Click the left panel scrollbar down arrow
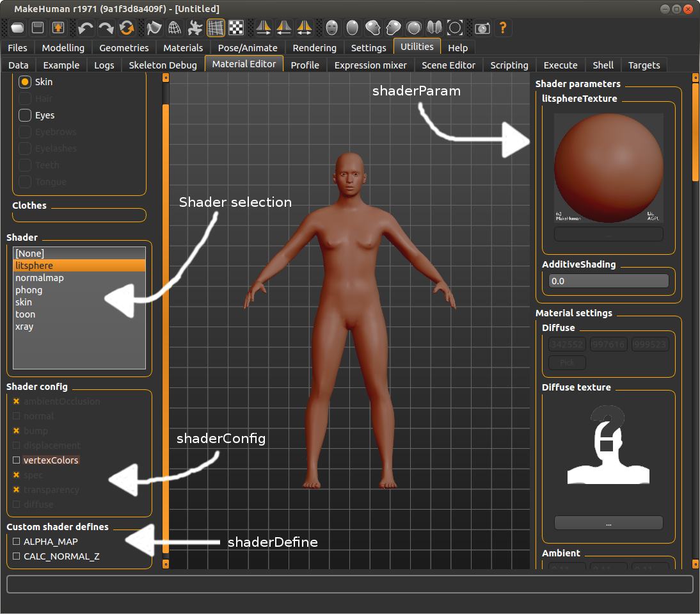Viewport: 700px width, 614px height. (x=166, y=564)
